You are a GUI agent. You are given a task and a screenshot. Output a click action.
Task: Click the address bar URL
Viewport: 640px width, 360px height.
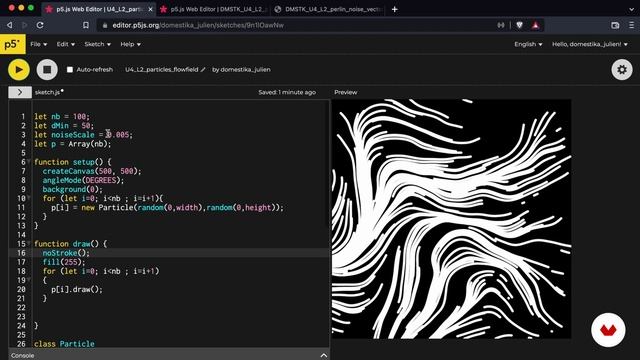click(198, 25)
